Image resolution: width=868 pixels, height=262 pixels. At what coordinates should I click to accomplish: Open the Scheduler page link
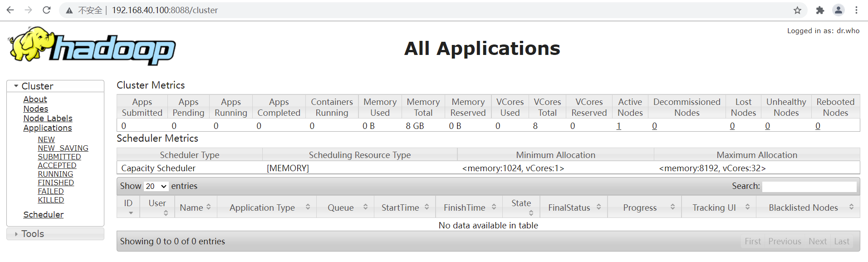[44, 214]
